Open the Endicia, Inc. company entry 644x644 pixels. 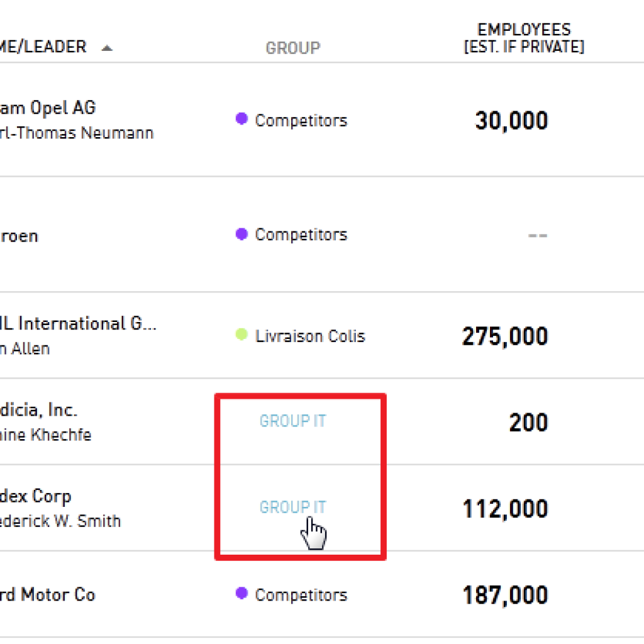[38, 410]
